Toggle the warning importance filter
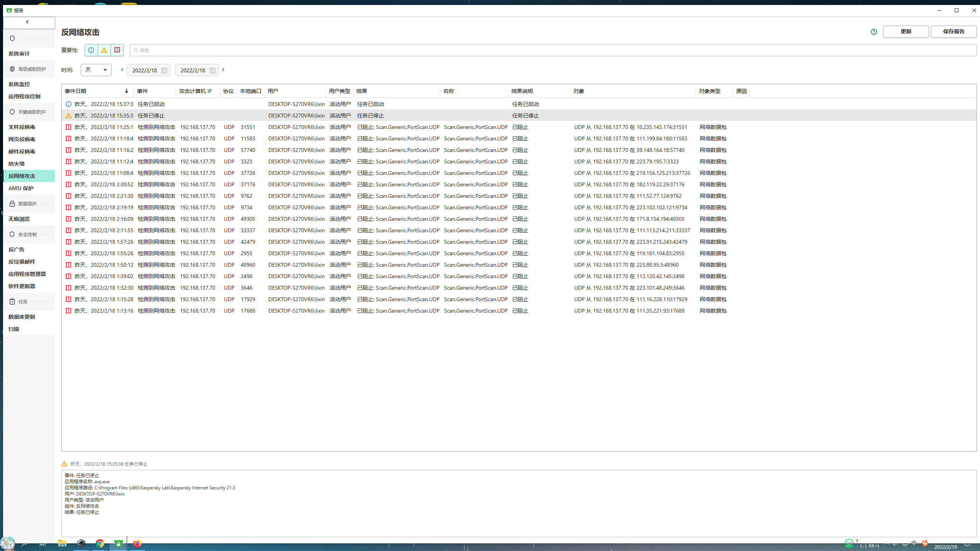980x551 pixels. click(x=104, y=50)
